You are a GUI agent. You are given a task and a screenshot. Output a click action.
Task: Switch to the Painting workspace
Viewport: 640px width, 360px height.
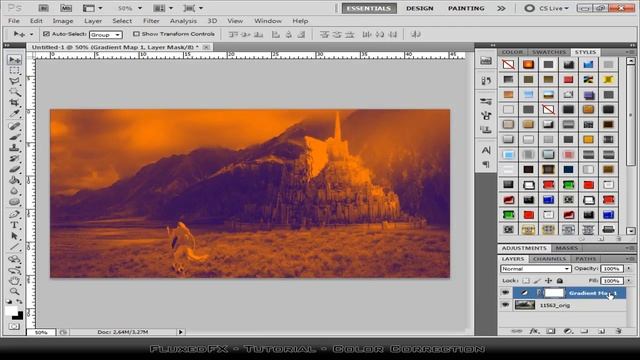click(466, 8)
